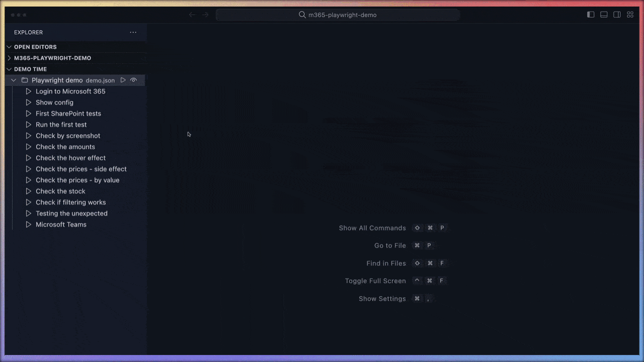
Task: Select the Show config label
Action: (54, 103)
